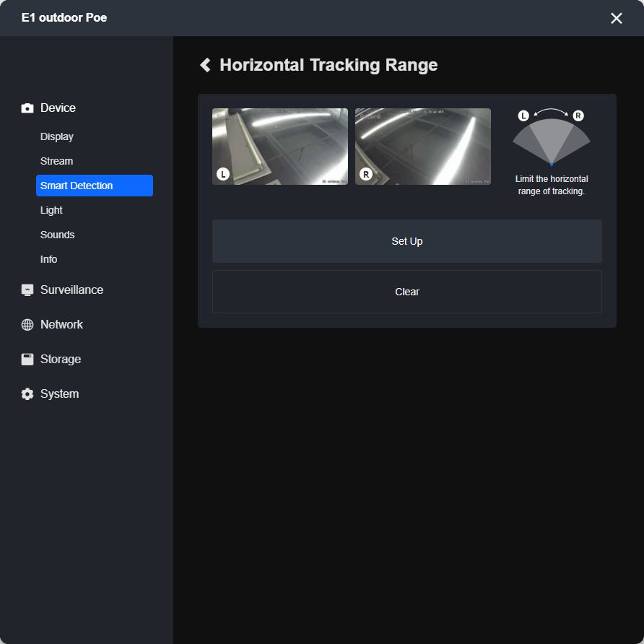644x644 pixels.
Task: Expand the System section
Action: 59,394
